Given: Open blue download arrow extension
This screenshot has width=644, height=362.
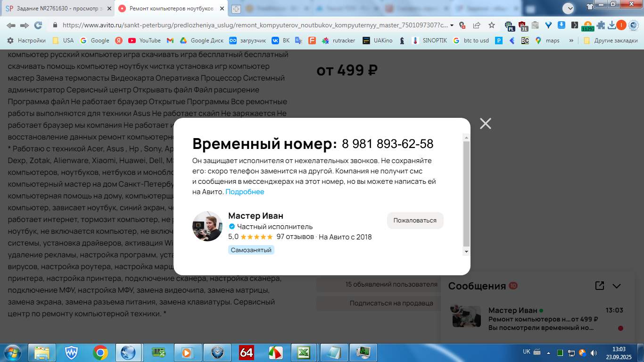Looking at the screenshot, I should click(561, 25).
